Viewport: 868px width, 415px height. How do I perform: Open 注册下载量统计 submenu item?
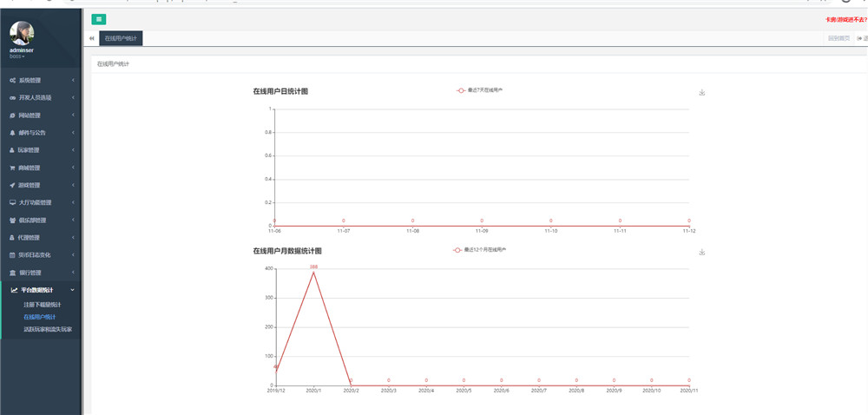pyautogui.click(x=42, y=305)
